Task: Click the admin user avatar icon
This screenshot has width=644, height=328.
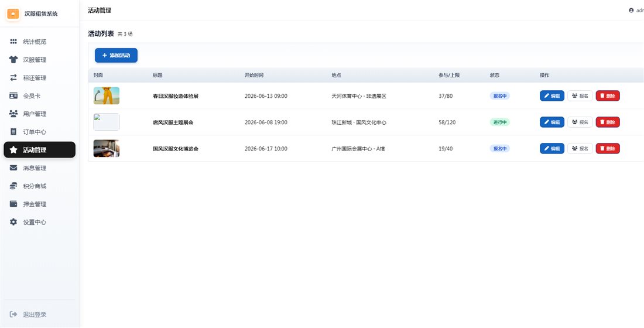Action: click(x=631, y=11)
